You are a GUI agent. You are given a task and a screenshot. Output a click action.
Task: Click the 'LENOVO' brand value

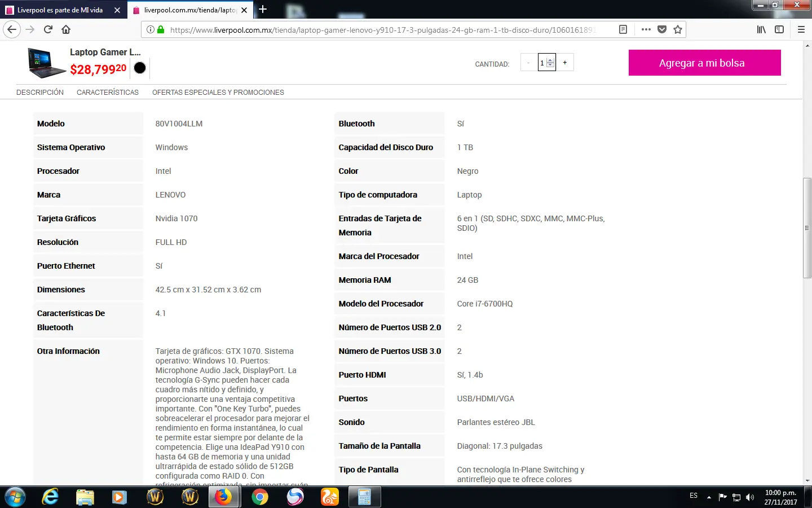pos(170,195)
